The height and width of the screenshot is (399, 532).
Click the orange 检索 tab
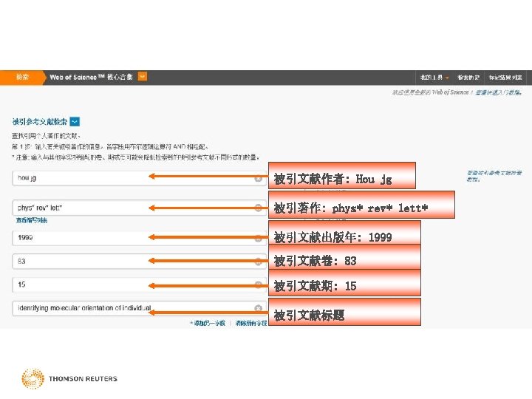22,77
